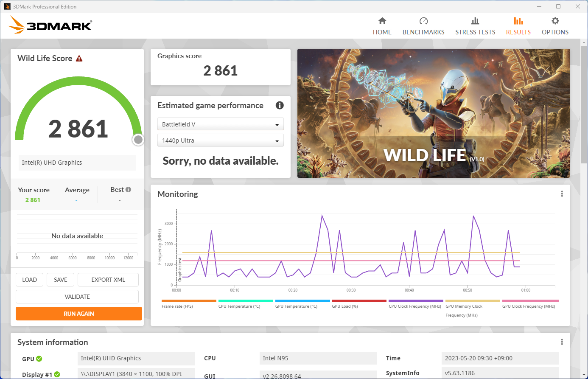Viewport: 588px width, 379px height.
Task: Open the Estimated game performance info icon
Action: coord(280,105)
